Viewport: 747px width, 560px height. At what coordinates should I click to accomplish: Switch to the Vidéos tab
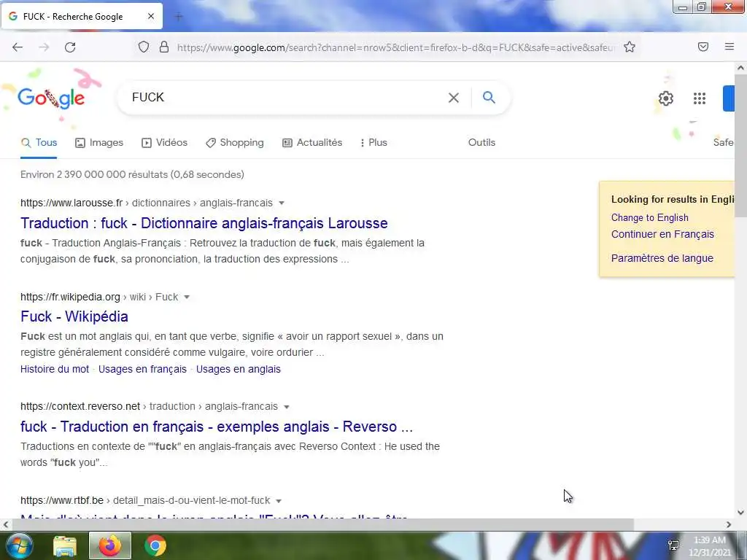(x=164, y=142)
